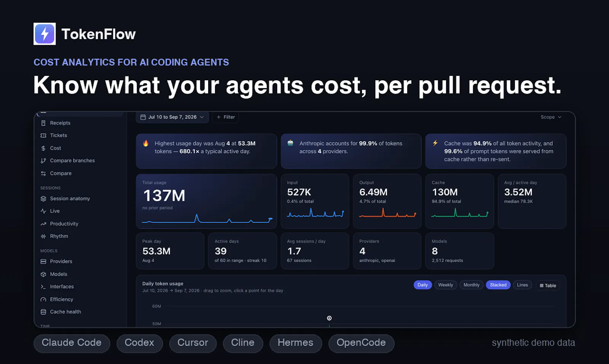The height and width of the screenshot is (364, 609).
Task: Click the "synthetic demo data" label
Action: pos(533,343)
